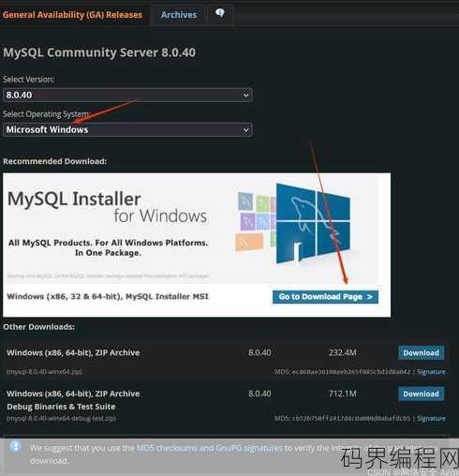Open Signature link for mysql-8.0.40-winx64.zip
459x476 pixels.
click(431, 372)
